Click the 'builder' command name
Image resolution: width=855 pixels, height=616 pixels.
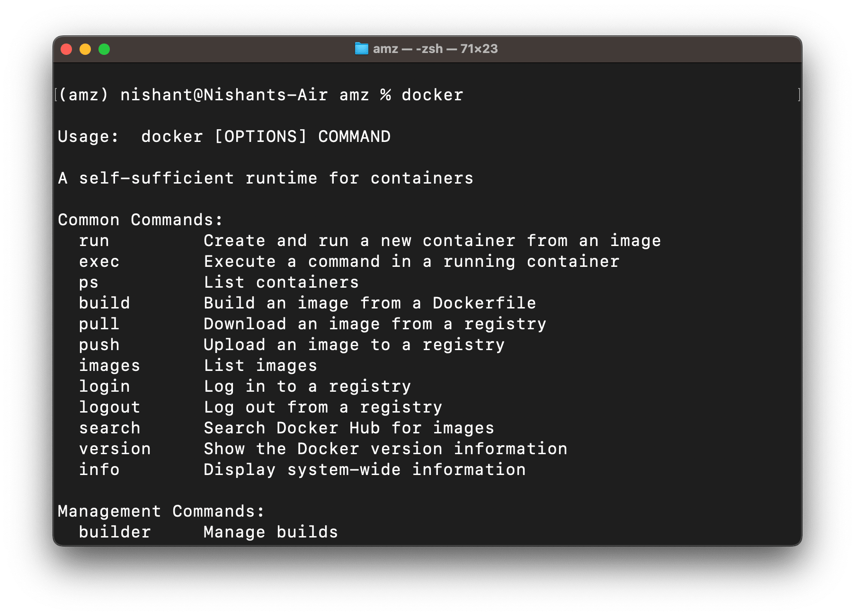pos(115,532)
